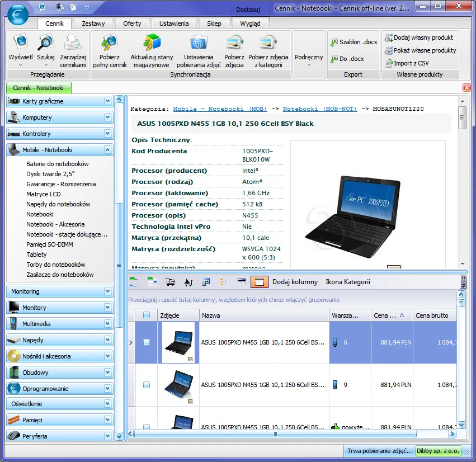Image resolution: width=476 pixels, height=462 pixels.
Task: Expand the Obudowy category
Action: click(107, 373)
